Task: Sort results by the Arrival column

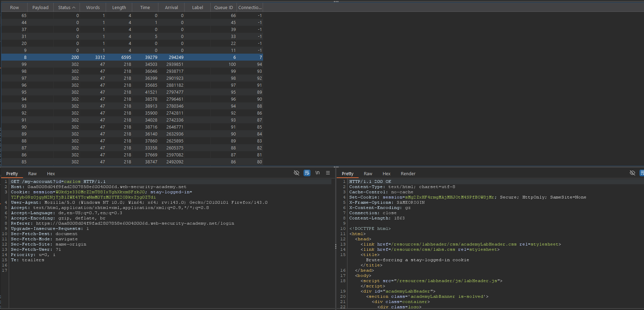Action: (x=171, y=7)
